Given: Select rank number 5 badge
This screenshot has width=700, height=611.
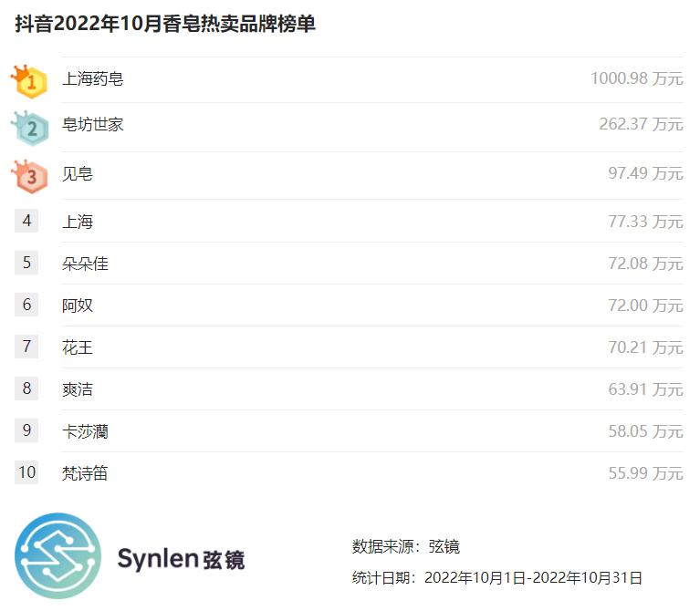Looking at the screenshot, I should [x=26, y=263].
